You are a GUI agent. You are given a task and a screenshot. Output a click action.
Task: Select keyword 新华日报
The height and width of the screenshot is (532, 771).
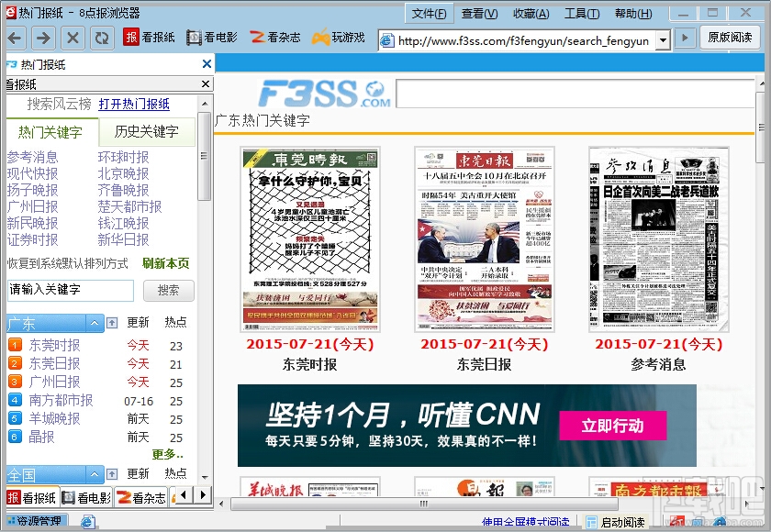click(123, 239)
